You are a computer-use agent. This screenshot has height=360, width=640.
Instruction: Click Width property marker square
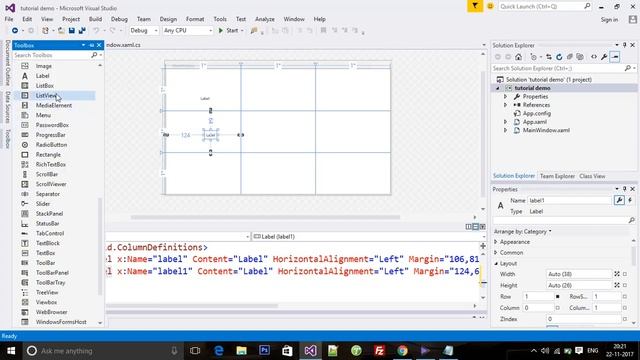coord(625,274)
